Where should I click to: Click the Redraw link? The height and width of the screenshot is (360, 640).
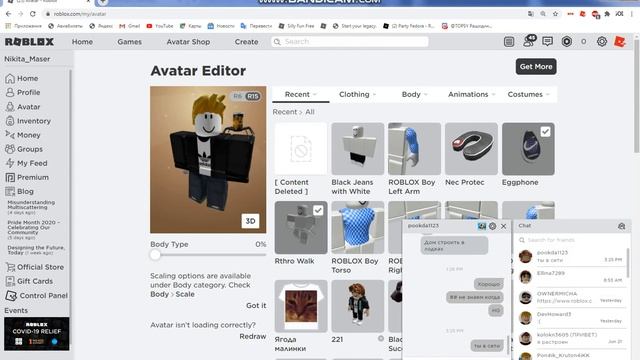tap(253, 336)
